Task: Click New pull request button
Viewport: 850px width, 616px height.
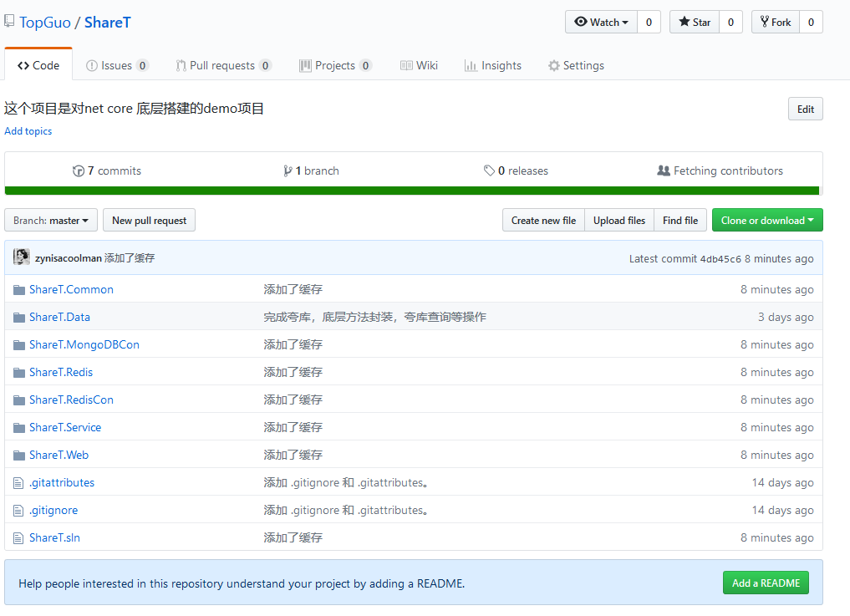Action: (x=149, y=220)
